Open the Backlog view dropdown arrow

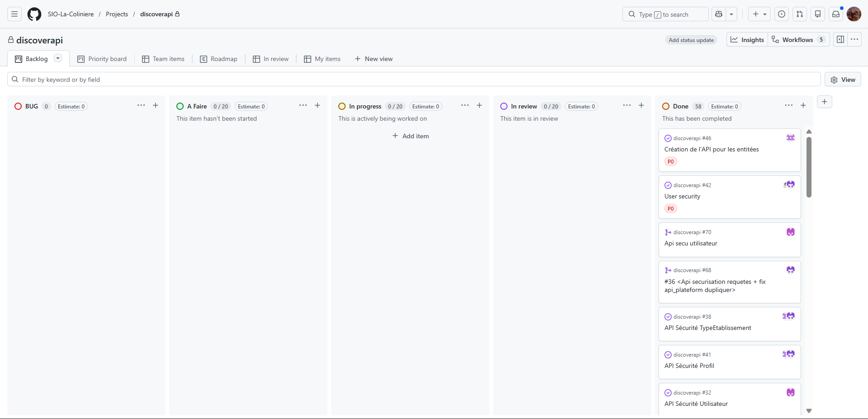57,58
